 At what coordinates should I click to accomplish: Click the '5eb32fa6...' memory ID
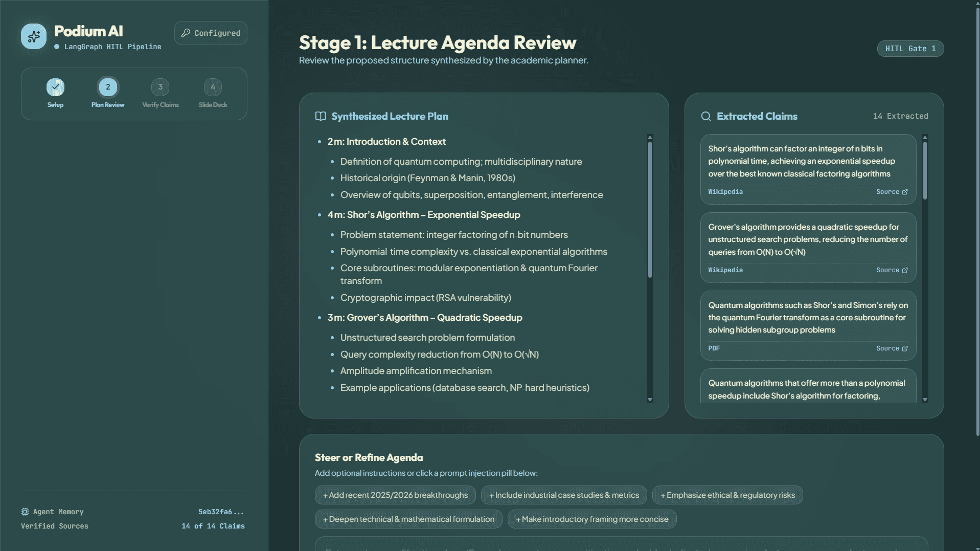tap(221, 512)
